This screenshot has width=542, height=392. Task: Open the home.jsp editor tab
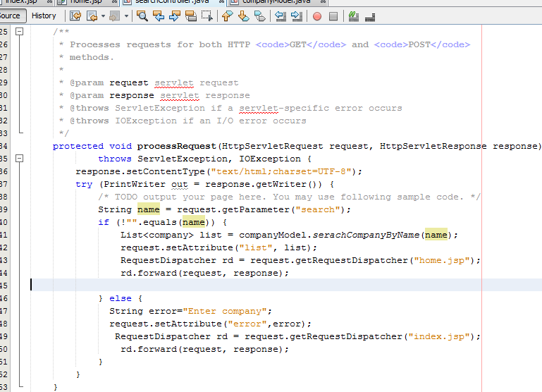pos(86,1)
